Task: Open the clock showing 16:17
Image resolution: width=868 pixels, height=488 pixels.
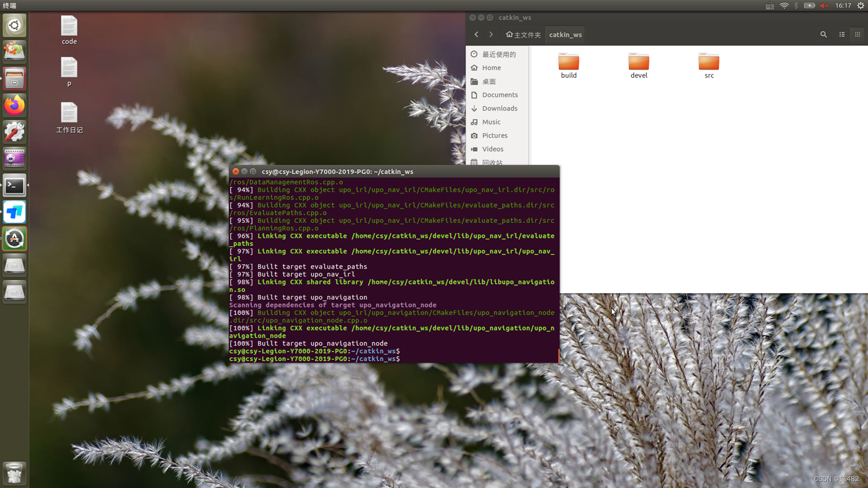Action: (x=843, y=6)
